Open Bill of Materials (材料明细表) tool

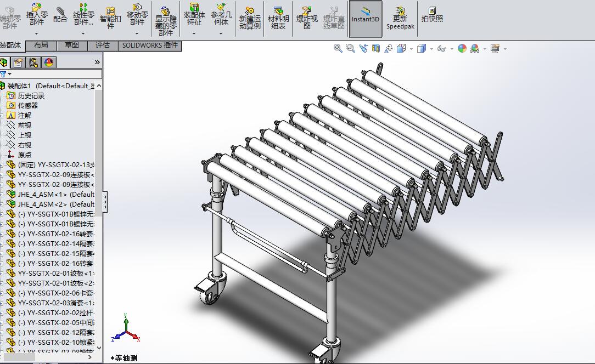(278, 18)
